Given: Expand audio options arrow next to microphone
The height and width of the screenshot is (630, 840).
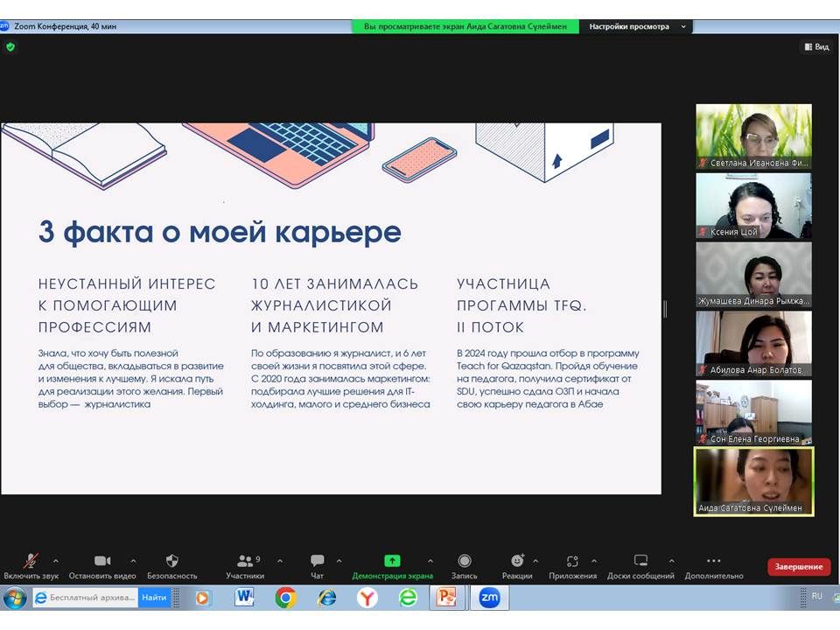Looking at the screenshot, I should coord(56,561).
